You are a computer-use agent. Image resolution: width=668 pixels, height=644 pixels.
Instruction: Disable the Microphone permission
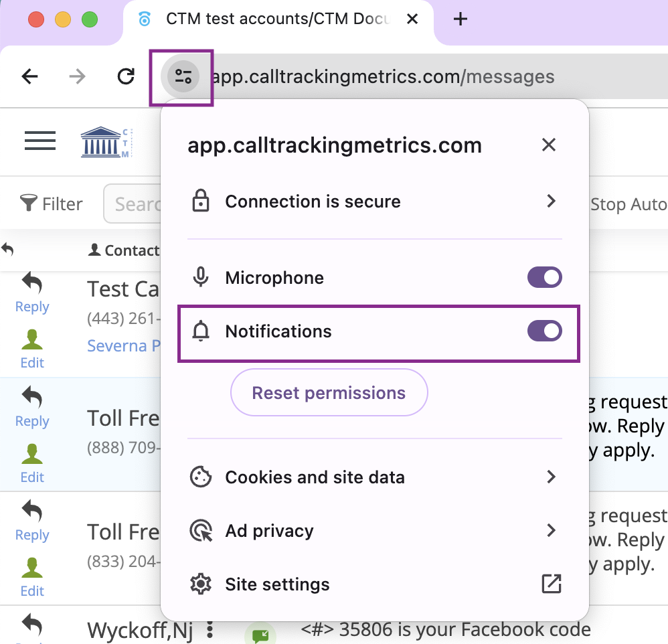(544, 277)
